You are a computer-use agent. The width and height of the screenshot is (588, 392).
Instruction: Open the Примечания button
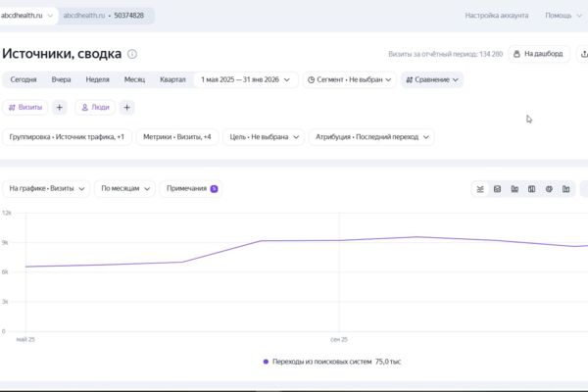click(191, 188)
